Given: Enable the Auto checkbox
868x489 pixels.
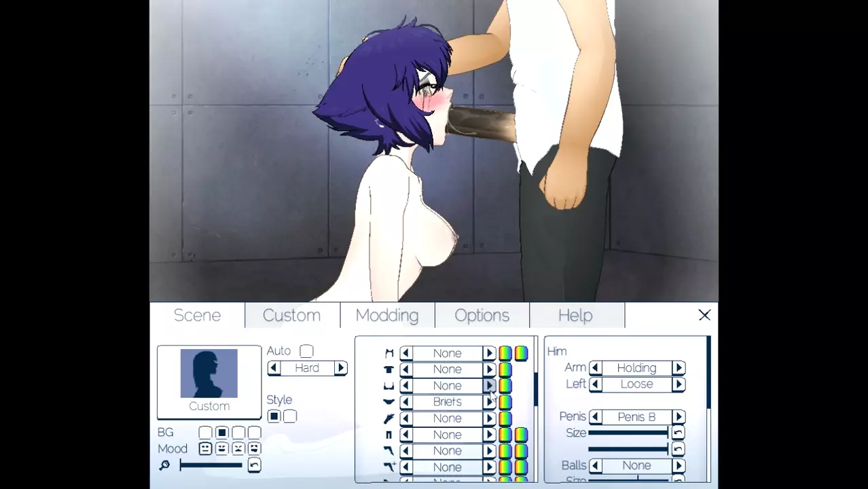Looking at the screenshot, I should (306, 351).
